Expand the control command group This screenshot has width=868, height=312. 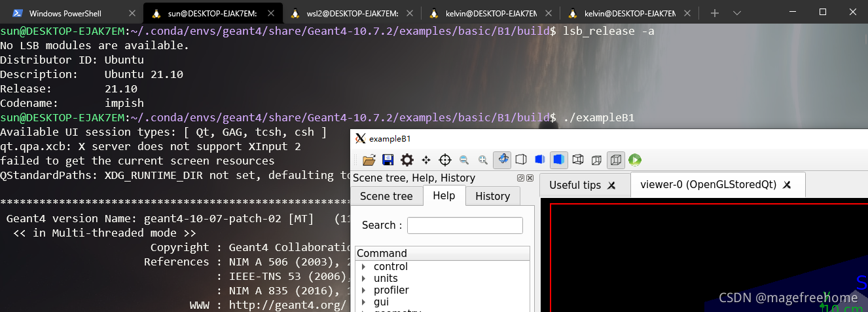[363, 267]
